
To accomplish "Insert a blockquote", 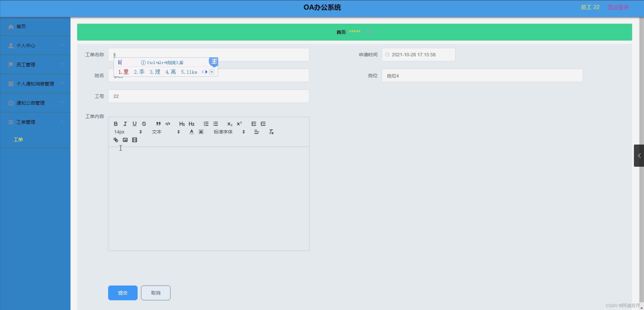I will (158, 124).
